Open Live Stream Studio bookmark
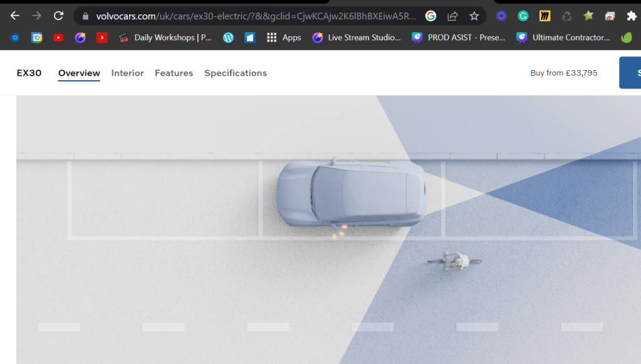The height and width of the screenshot is (364, 641). (357, 38)
